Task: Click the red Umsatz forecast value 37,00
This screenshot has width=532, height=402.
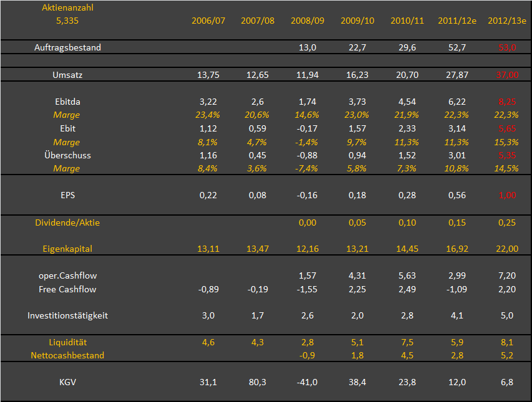Action: (507, 75)
